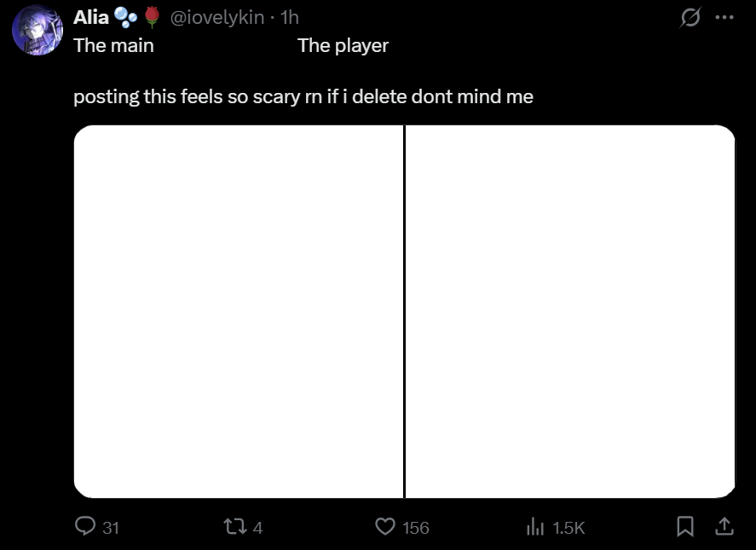Open Alia's profile avatar

35,30
